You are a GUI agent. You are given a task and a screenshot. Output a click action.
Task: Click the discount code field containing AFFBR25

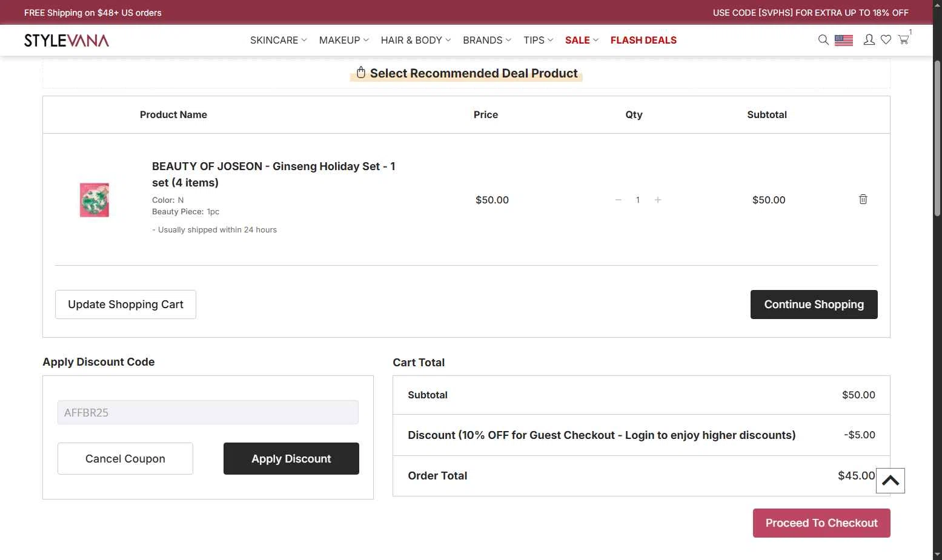[208, 412]
